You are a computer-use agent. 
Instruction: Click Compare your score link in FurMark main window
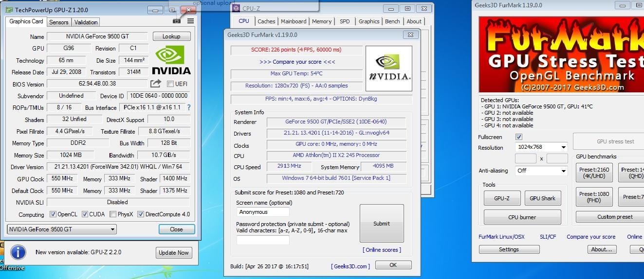(x=591, y=237)
